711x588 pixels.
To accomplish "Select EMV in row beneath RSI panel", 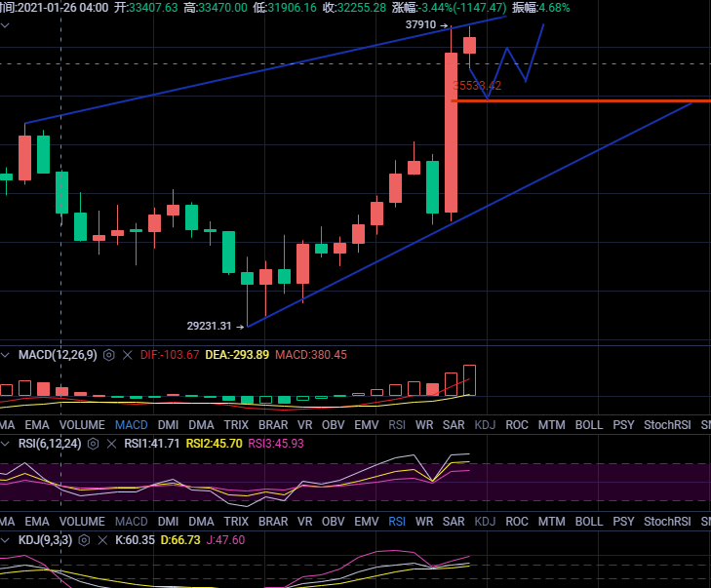I will tap(367, 522).
